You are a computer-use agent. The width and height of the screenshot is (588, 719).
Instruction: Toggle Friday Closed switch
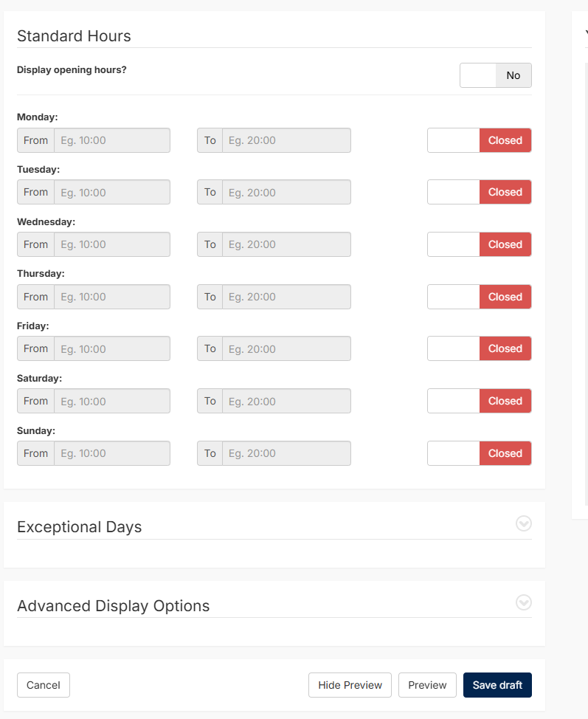480,348
